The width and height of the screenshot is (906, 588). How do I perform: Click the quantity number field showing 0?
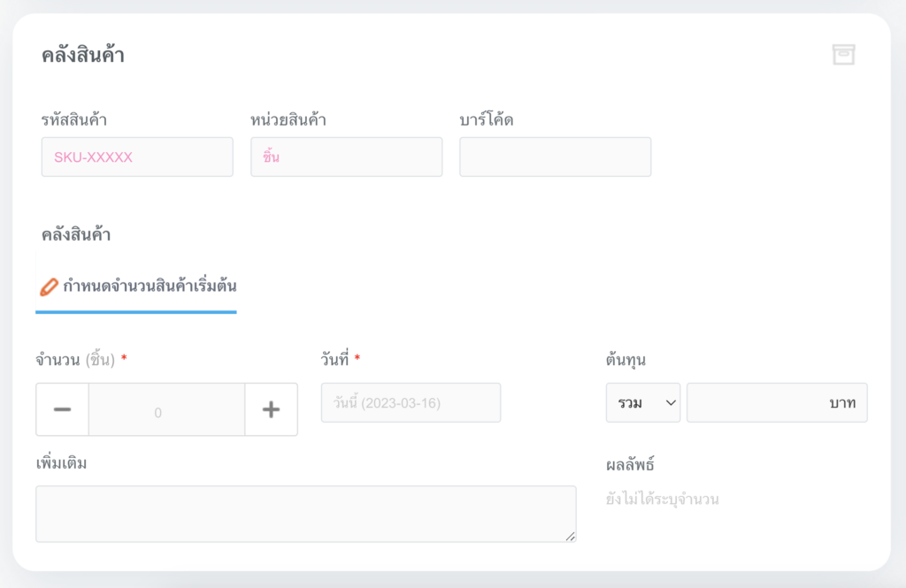coord(166,411)
